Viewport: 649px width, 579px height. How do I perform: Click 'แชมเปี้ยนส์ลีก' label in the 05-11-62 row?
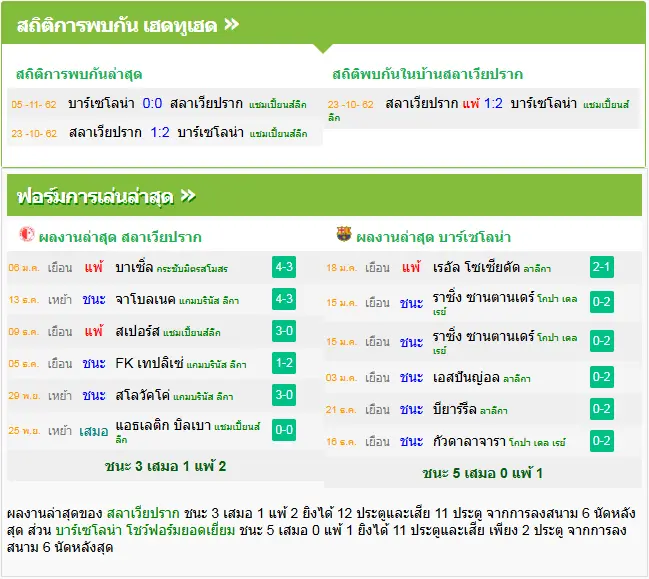coord(278,105)
